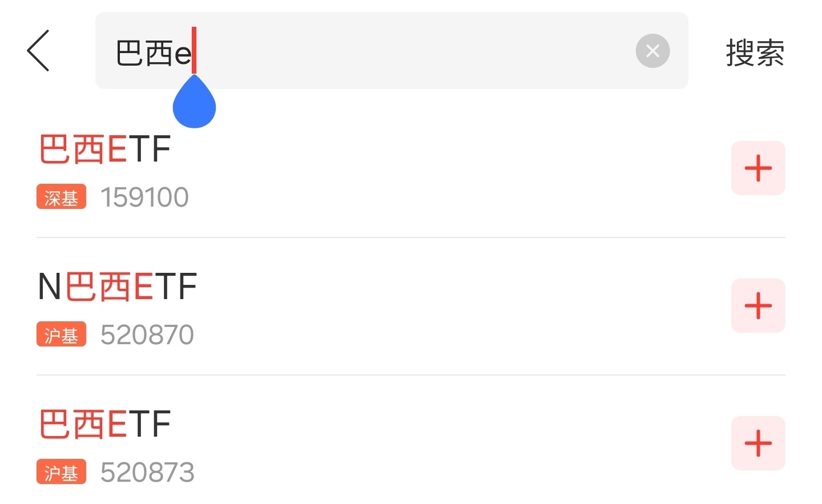822x504 pixels.
Task: Open the 巴西ETF result listed with 深基
Action: [105, 150]
